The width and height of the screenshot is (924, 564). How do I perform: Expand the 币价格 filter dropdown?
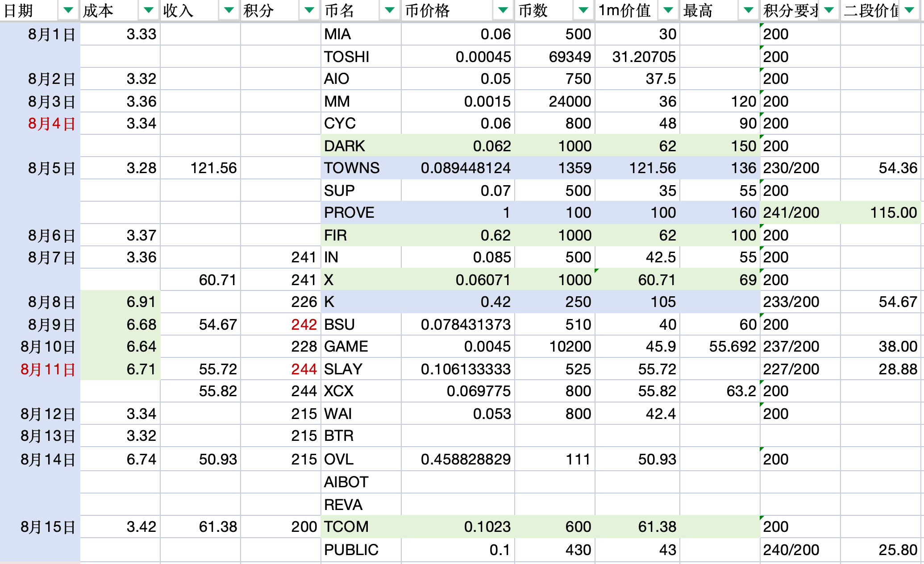coord(503,10)
